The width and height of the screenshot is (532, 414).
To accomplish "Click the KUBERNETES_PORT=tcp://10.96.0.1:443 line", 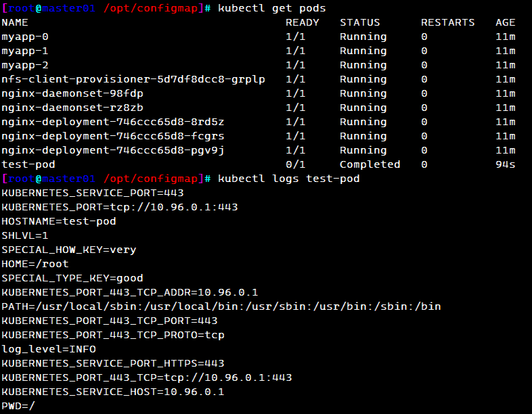I will click(120, 207).
